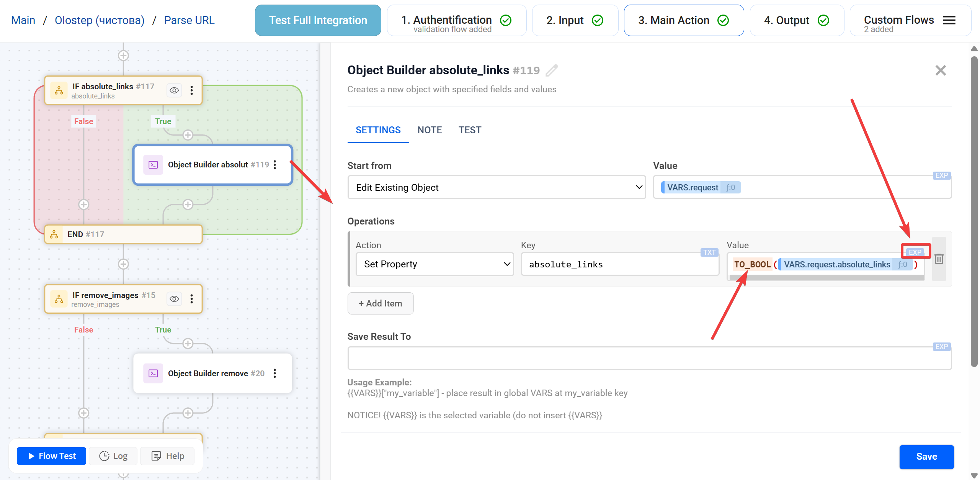Click the pencil icon to rename Object Builder
The width and height of the screenshot is (980, 480).
(552, 70)
